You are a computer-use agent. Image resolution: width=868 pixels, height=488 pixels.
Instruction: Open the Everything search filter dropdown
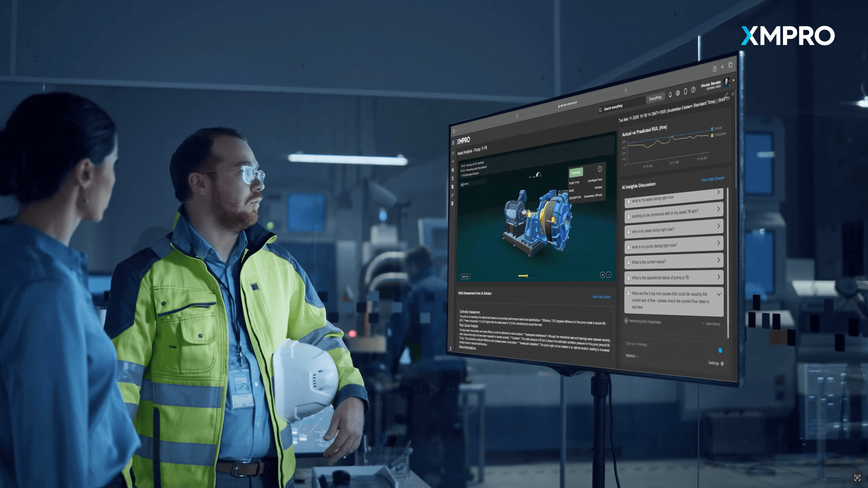click(x=655, y=99)
